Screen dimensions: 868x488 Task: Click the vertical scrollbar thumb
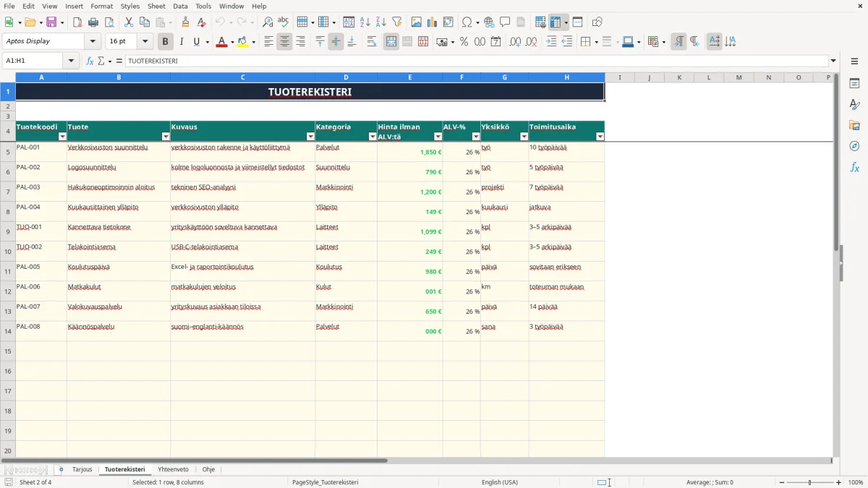click(x=836, y=163)
